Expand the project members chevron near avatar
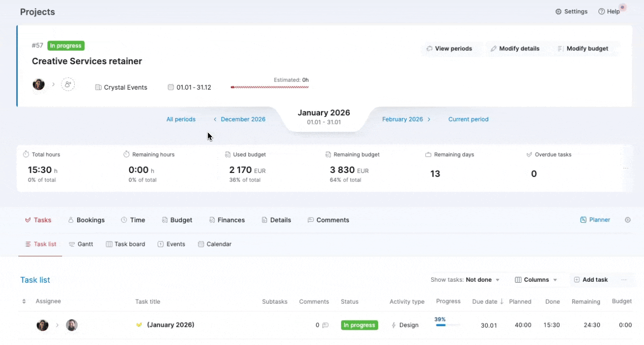The image size is (644, 345). pyautogui.click(x=53, y=84)
